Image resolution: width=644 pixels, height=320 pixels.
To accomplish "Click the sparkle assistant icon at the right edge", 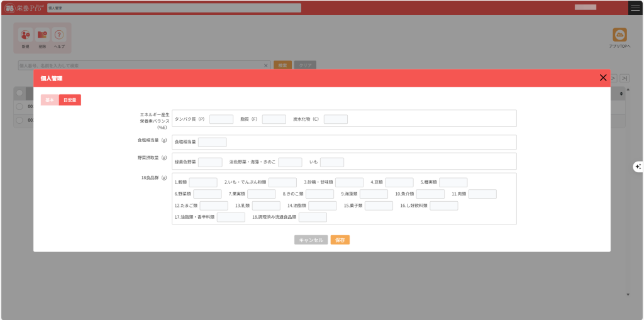I will (638, 167).
